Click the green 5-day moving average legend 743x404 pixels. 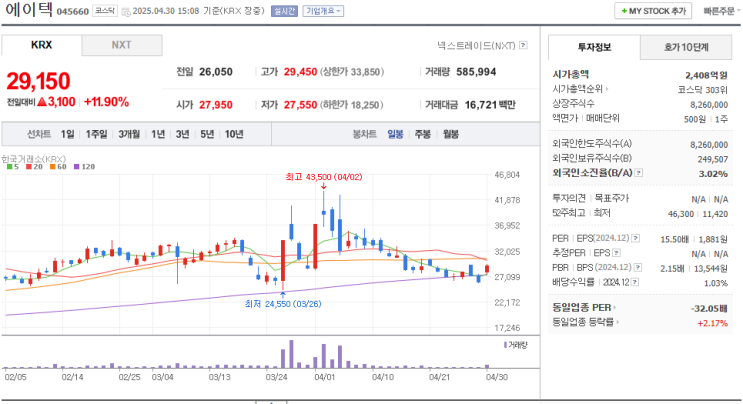pyautogui.click(x=13, y=167)
